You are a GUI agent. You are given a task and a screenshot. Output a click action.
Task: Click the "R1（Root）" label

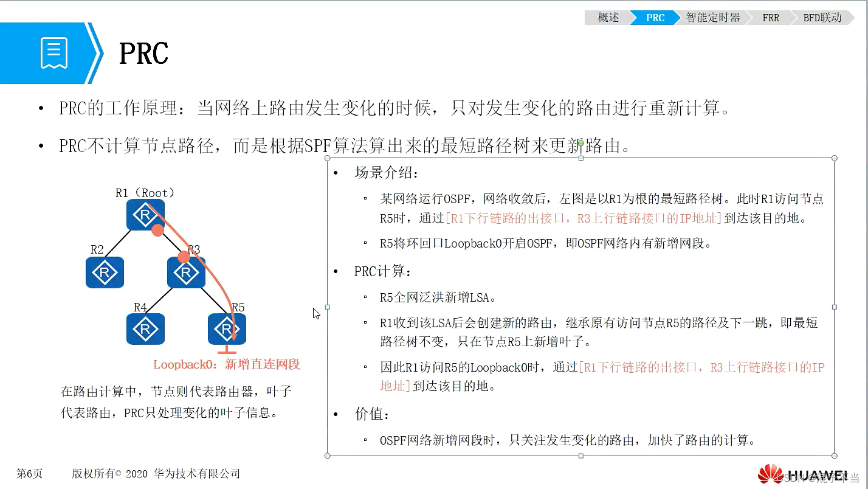click(145, 193)
